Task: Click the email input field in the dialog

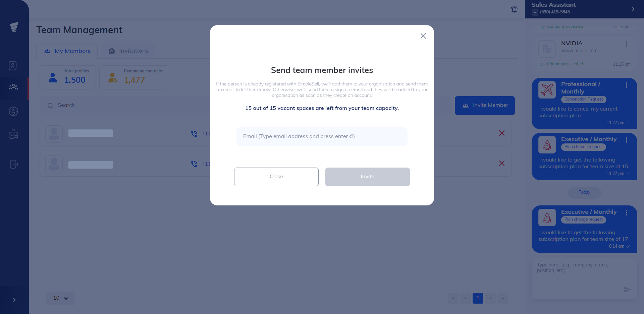Action: coord(322,136)
